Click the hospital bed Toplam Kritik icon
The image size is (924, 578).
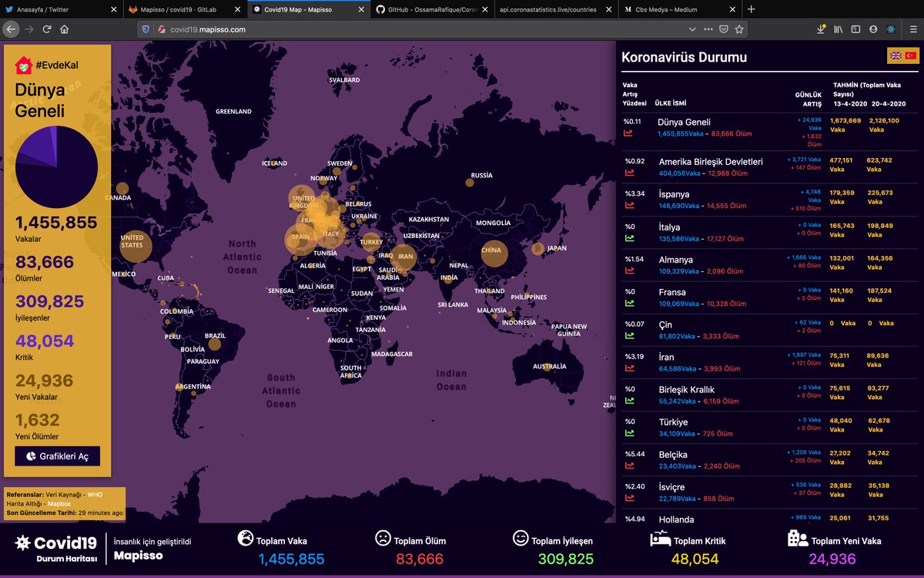pyautogui.click(x=660, y=538)
